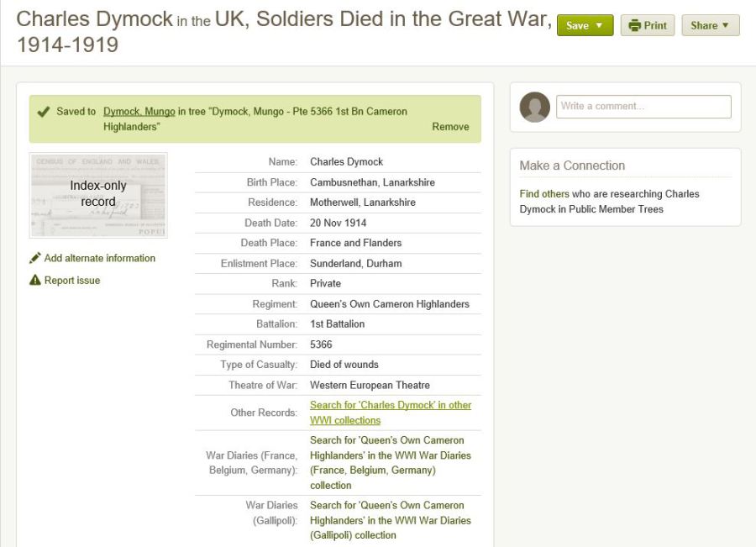Open the Dymock, Mungo tree link

tap(139, 111)
